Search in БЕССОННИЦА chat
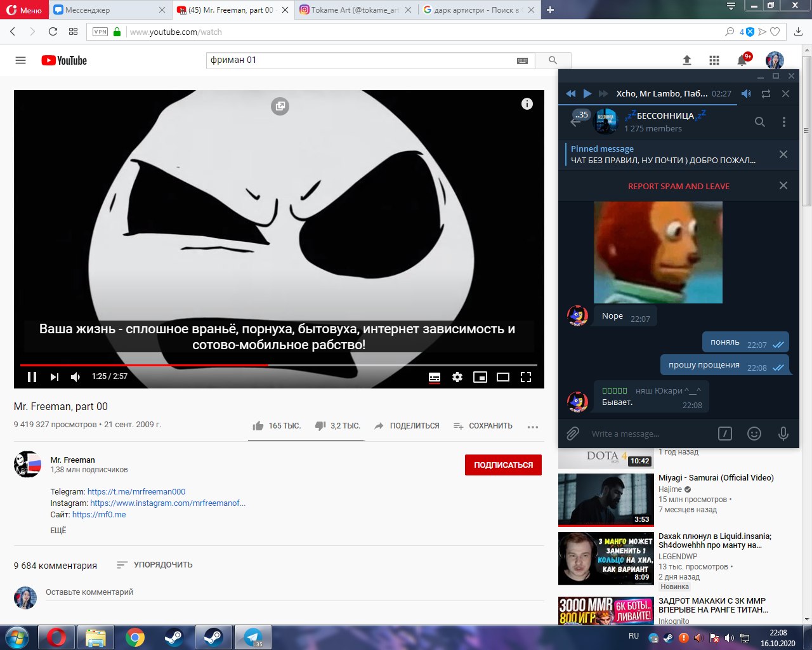Image resolution: width=812 pixels, height=650 pixels. click(x=760, y=122)
